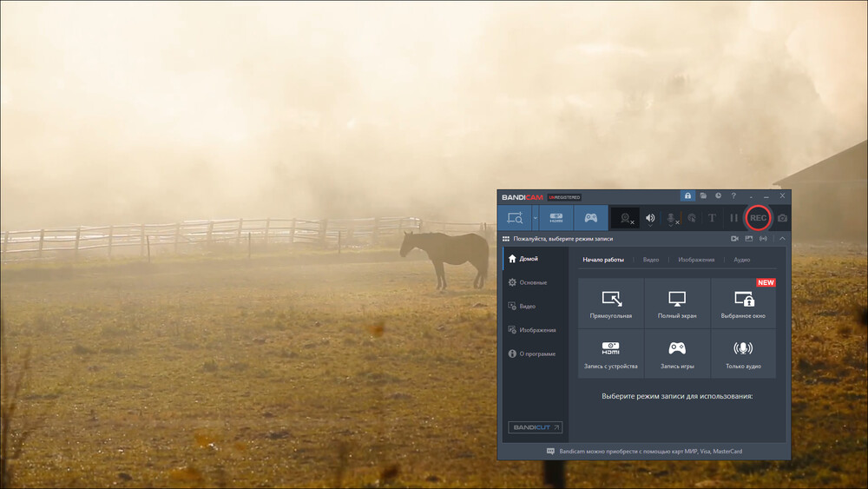Toggle the mouse cursor effects
868x489 pixels.
(x=692, y=218)
